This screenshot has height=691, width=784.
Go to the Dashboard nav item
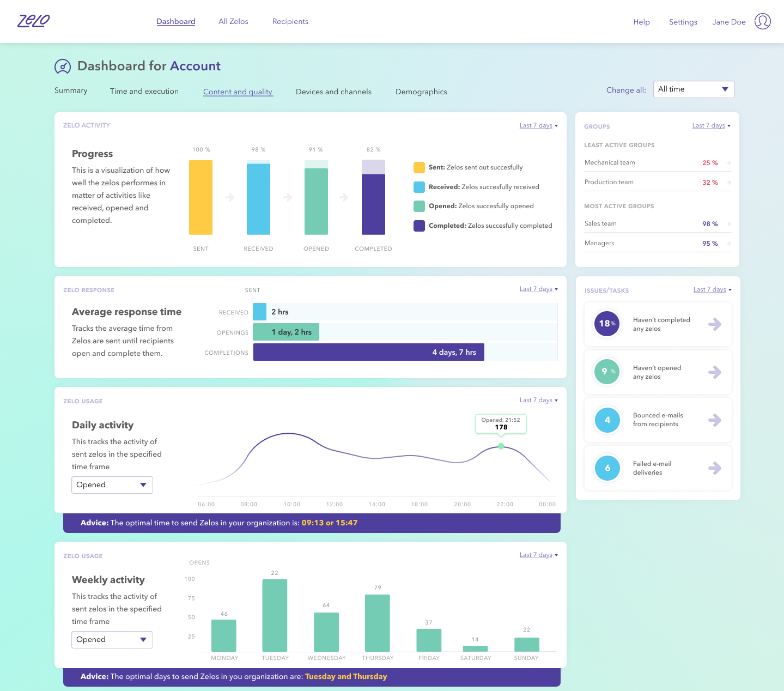176,22
